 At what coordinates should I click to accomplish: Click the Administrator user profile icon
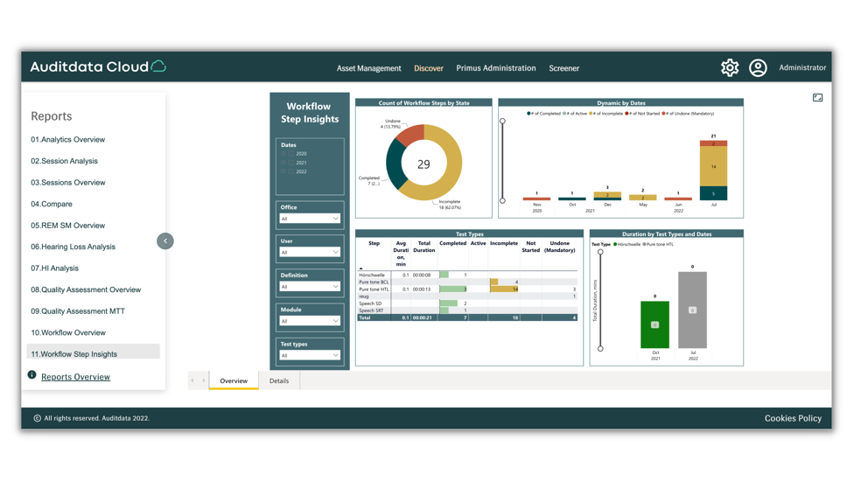click(x=758, y=67)
